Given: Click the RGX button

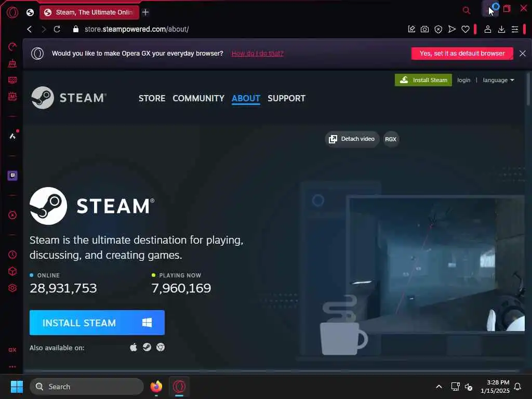Looking at the screenshot, I should click(x=391, y=139).
